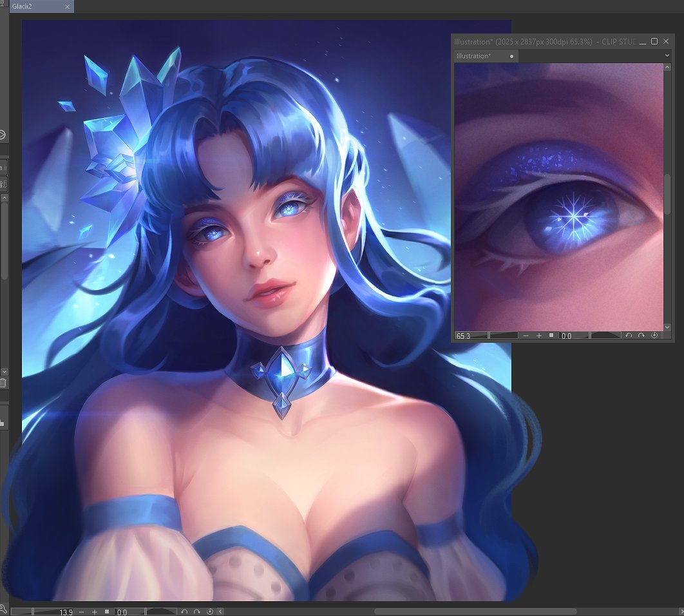Viewport: 684px width, 616px height.
Task: Click main canvas zoom slider
Action: coord(43,611)
